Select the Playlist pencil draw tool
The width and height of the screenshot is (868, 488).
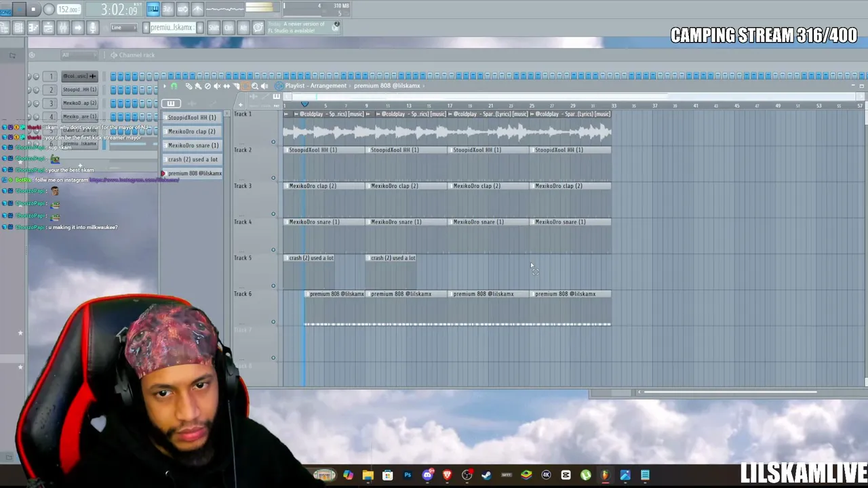coord(189,86)
